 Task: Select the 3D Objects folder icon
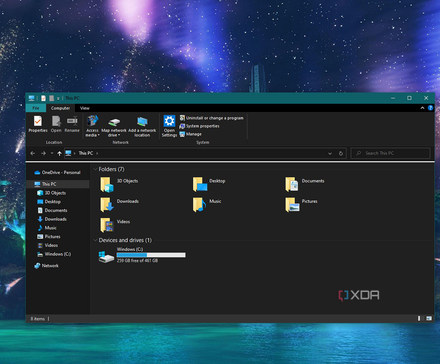107,184
